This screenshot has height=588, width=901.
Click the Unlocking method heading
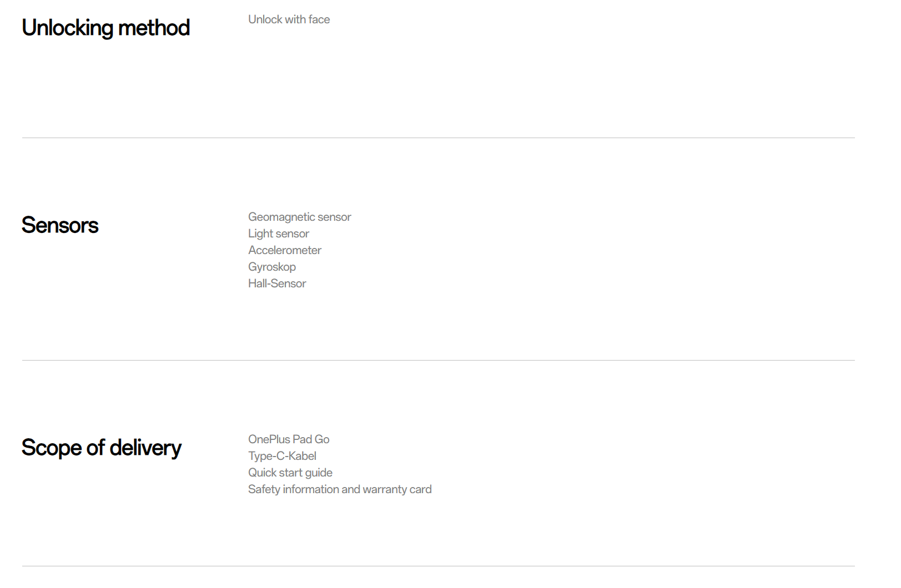tap(105, 28)
